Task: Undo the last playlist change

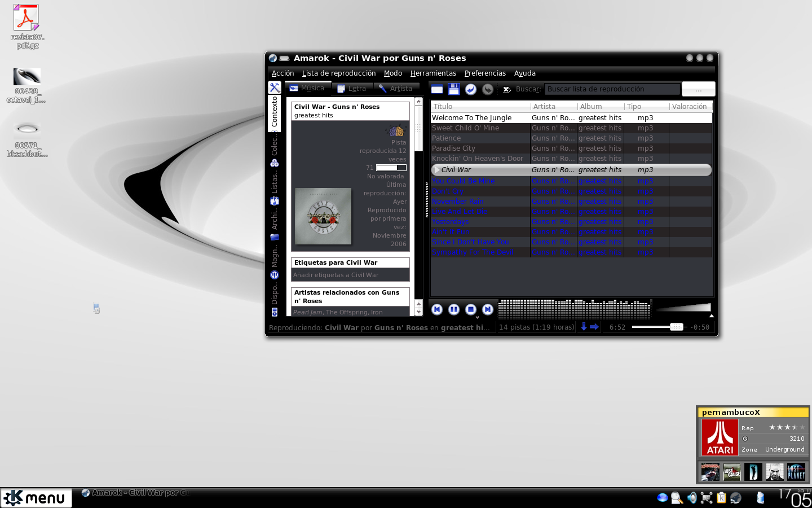Action: tap(471, 89)
